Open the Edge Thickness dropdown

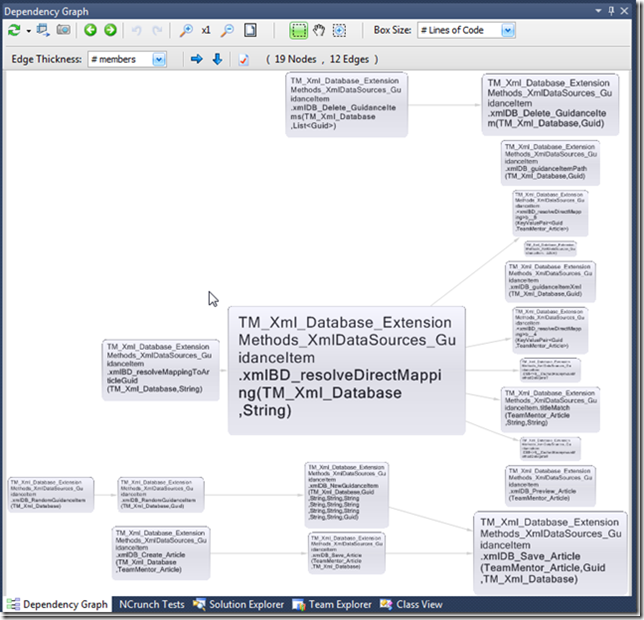click(x=158, y=60)
